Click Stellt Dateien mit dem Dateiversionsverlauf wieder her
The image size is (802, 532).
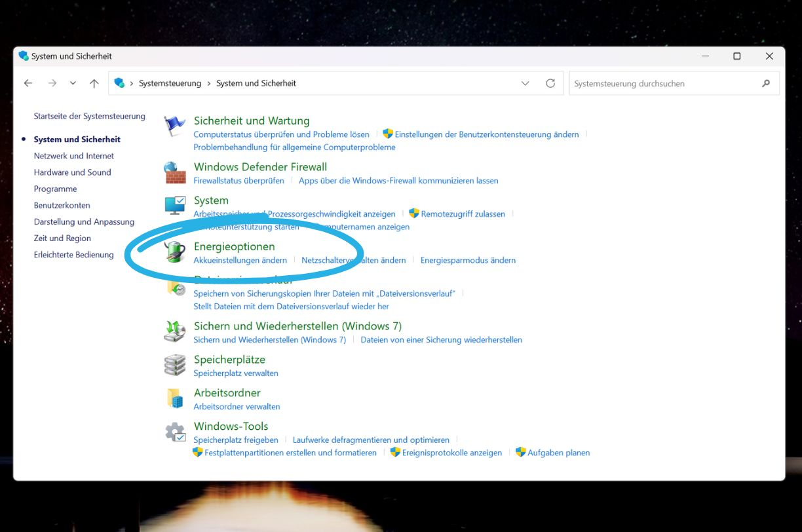pyautogui.click(x=291, y=307)
